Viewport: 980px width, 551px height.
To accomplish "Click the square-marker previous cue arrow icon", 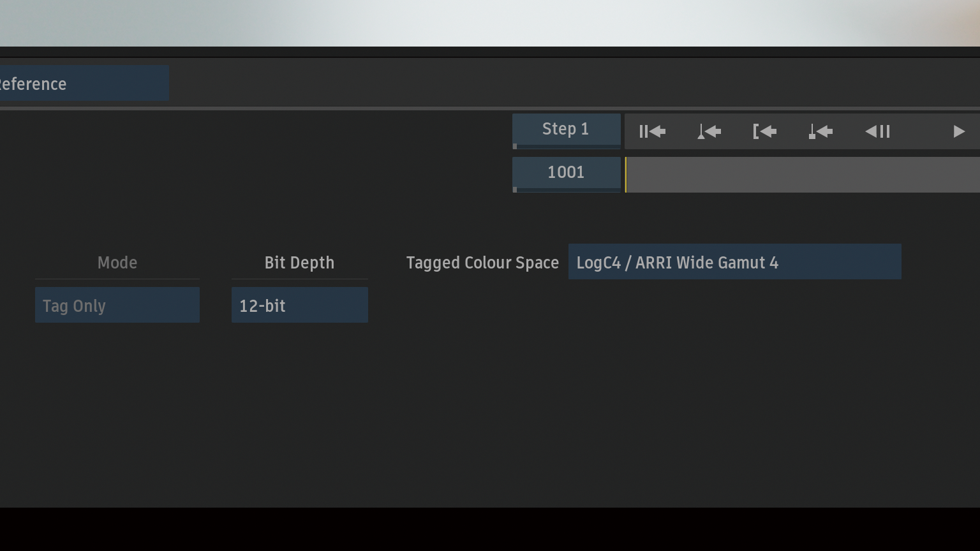I will point(820,131).
